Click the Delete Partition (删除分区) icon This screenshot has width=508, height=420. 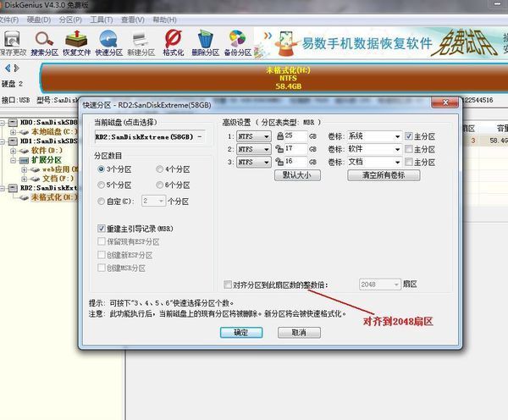(x=206, y=43)
